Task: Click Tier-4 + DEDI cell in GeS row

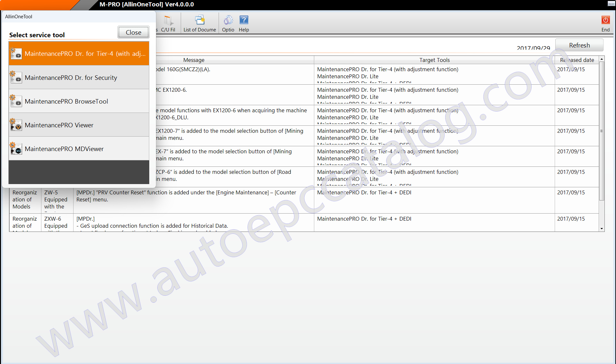Action: point(434,223)
